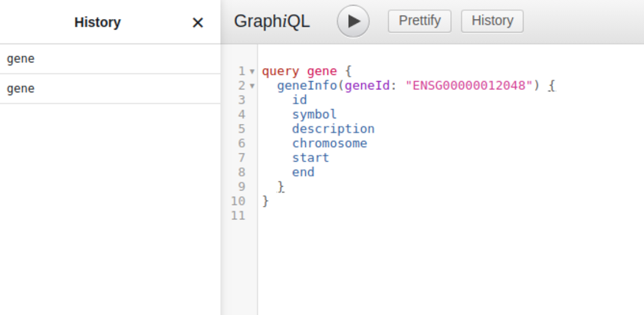644x315 pixels.
Task: Run the query with Execute button
Action: coord(353,21)
